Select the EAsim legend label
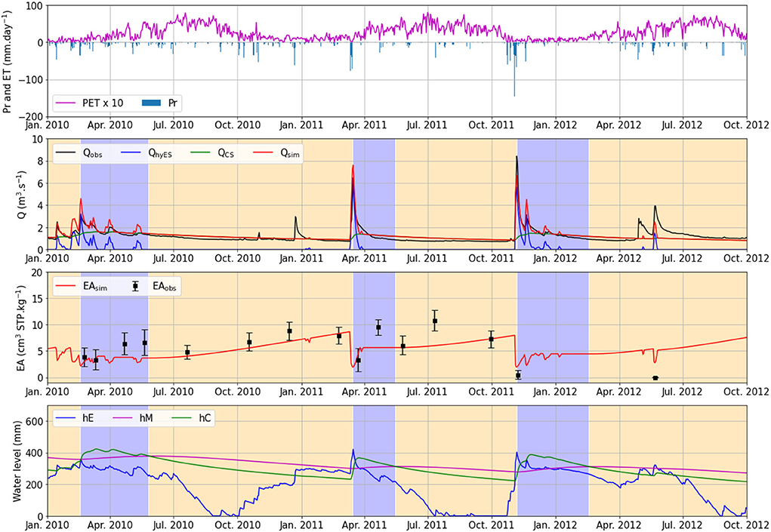 (95, 287)
